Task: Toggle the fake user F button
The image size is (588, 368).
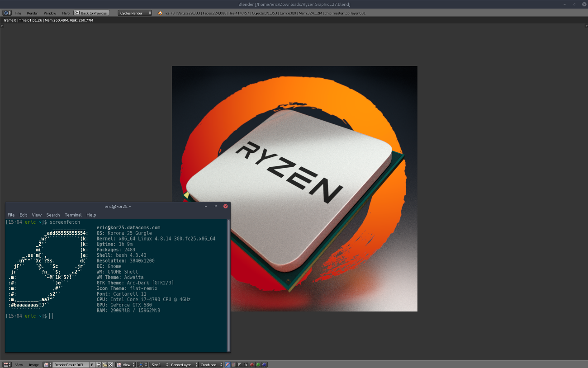Action: (x=92, y=365)
